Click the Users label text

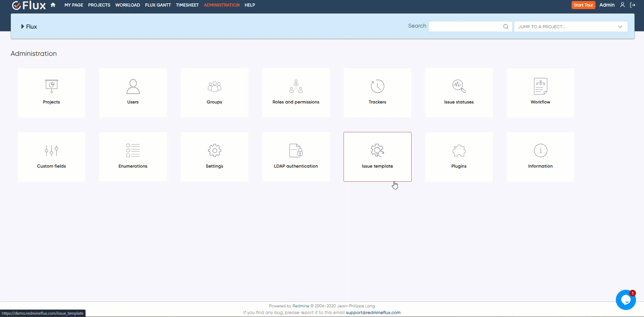(133, 102)
